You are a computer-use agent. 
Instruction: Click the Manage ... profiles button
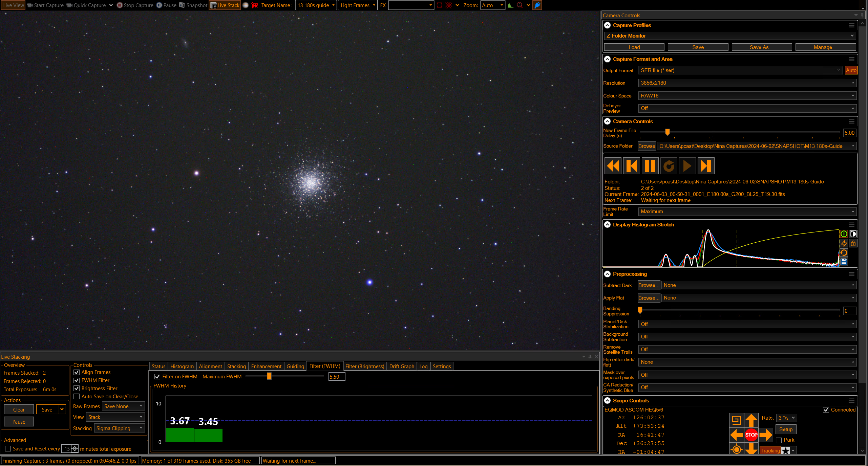[x=826, y=47]
